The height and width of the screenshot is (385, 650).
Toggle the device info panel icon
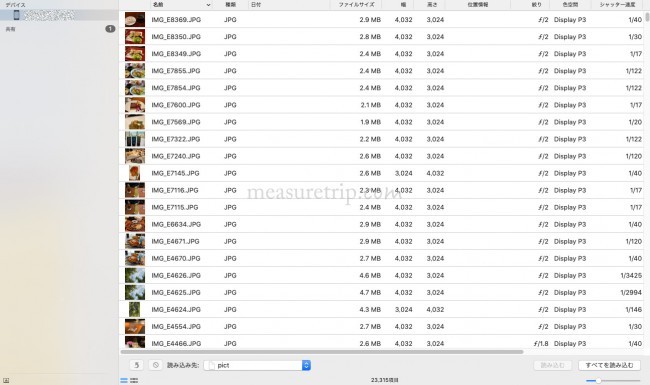[x=6, y=380]
